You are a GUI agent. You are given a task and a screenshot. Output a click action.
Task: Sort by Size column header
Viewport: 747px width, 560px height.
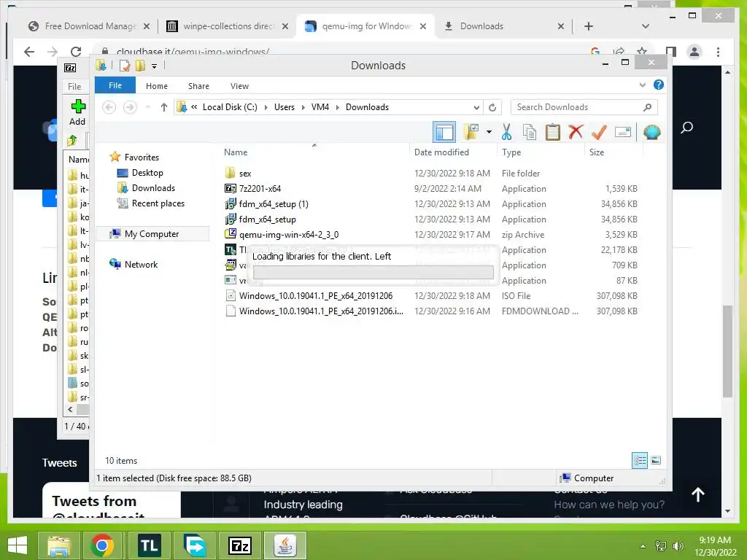(x=597, y=152)
